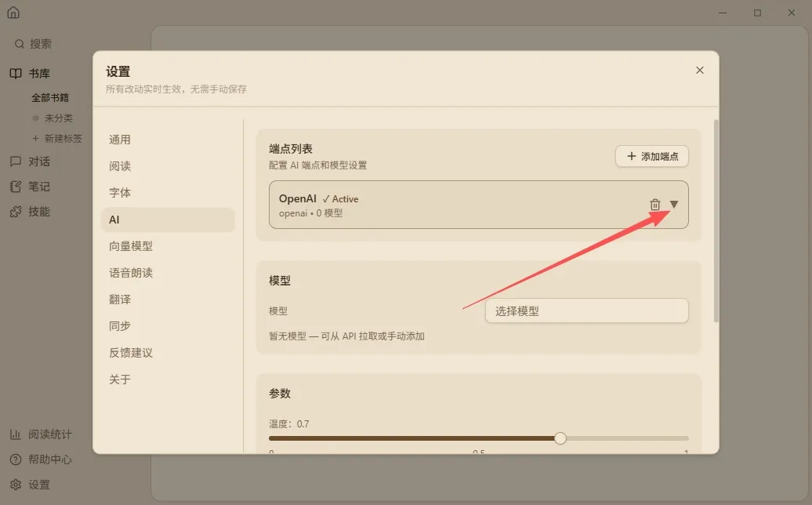
Task: Show the 关于 settings tab
Action: [x=168, y=379]
